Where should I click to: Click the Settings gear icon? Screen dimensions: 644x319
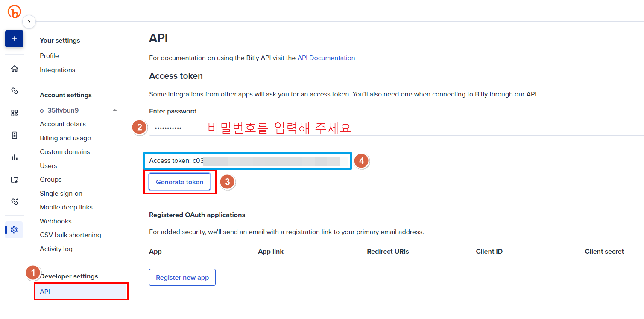tap(14, 230)
